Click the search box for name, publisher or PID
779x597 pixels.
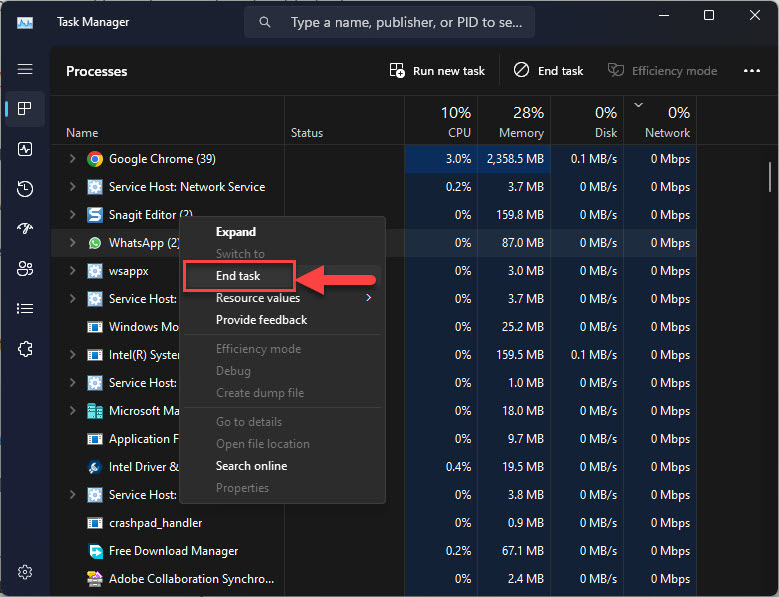pos(390,22)
